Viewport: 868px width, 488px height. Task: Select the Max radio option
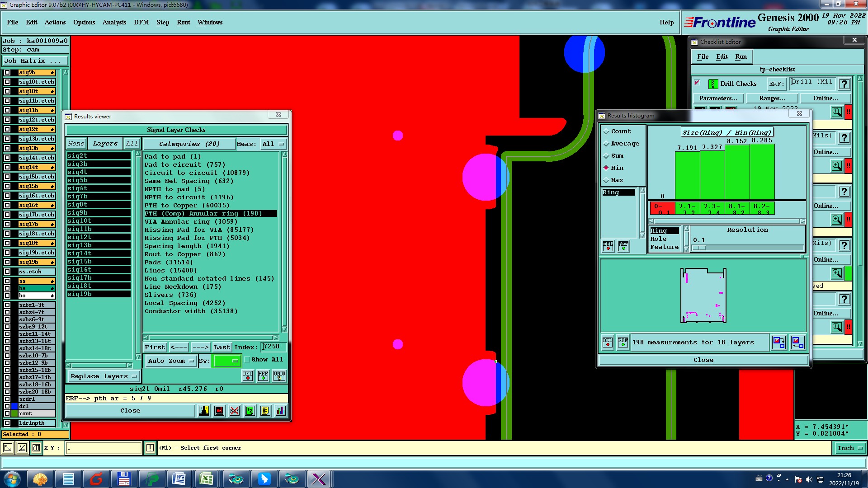click(x=606, y=180)
